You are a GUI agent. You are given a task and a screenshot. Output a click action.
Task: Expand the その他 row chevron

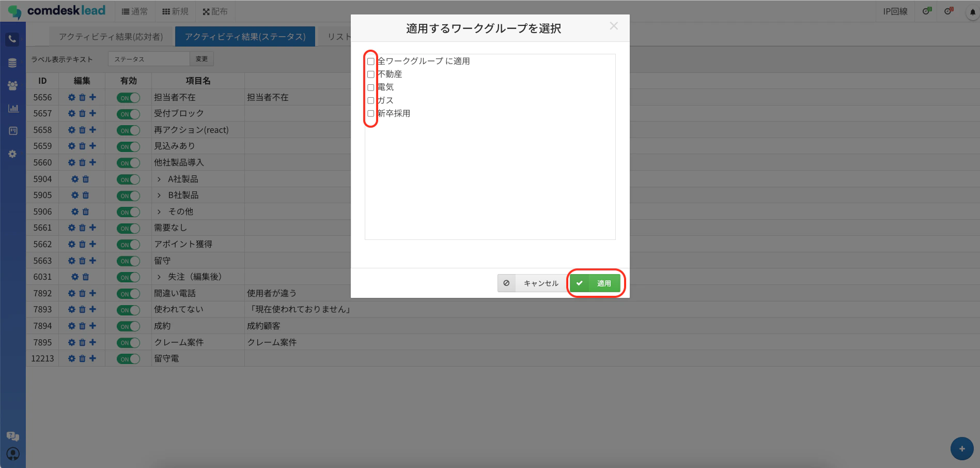[x=159, y=212]
